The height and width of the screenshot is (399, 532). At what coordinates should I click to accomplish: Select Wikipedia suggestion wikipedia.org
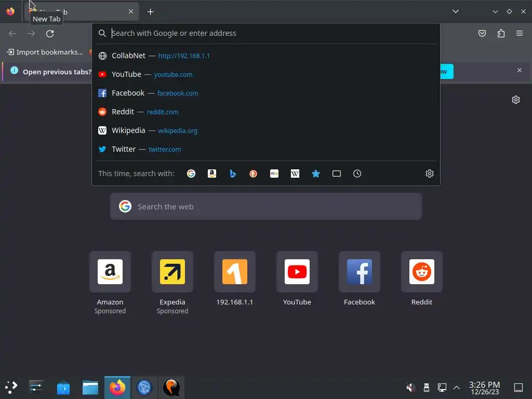pyautogui.click(x=266, y=130)
